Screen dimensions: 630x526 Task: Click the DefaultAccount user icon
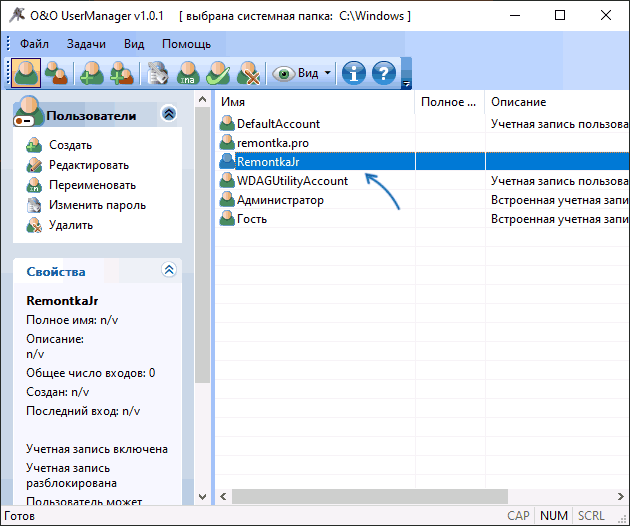tap(227, 123)
